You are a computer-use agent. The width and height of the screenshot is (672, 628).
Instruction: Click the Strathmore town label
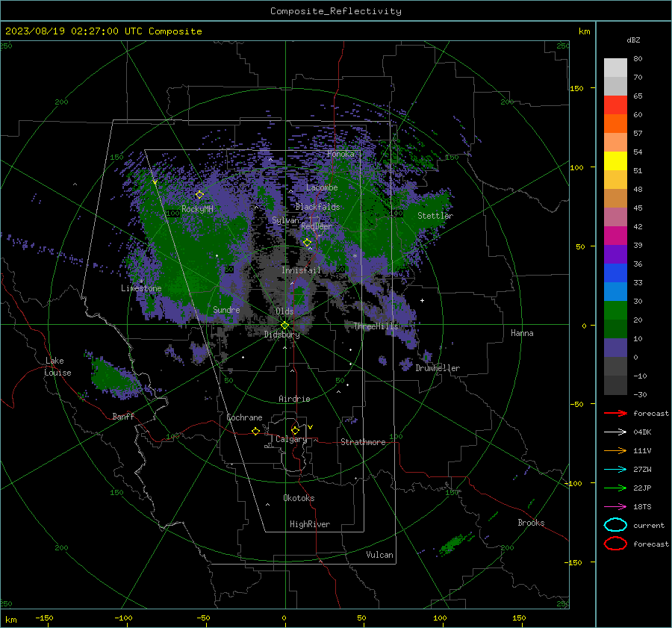point(363,442)
